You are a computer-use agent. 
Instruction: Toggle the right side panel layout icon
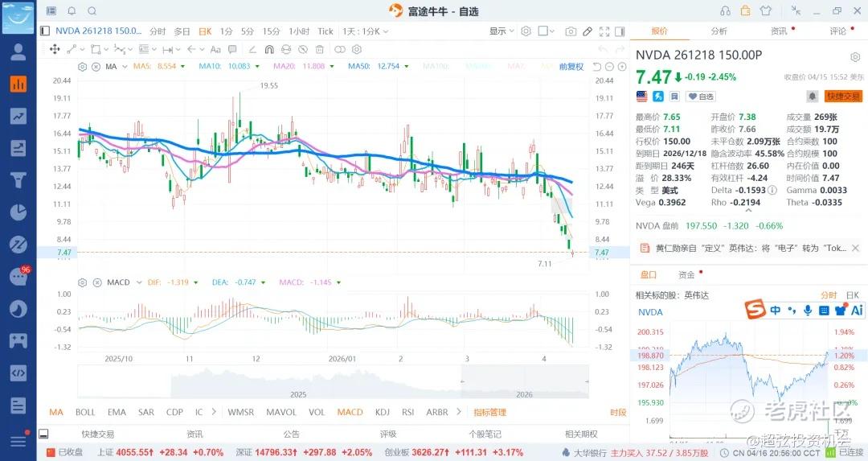coord(620,31)
